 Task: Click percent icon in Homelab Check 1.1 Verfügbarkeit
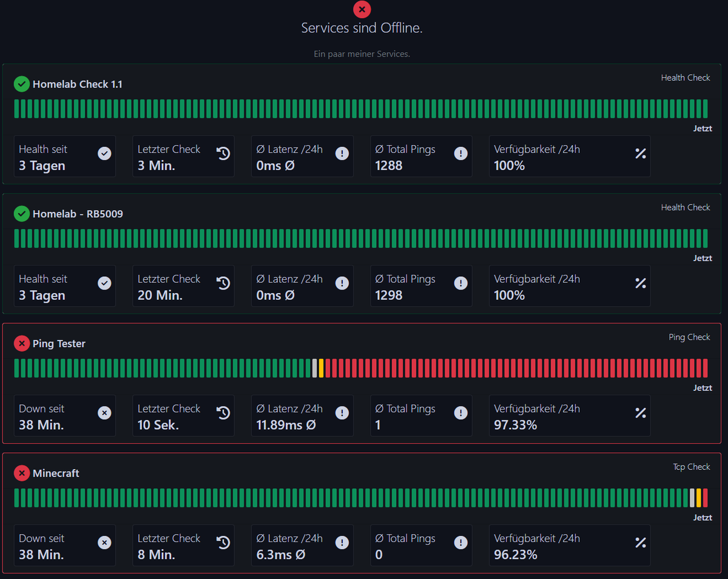click(640, 154)
